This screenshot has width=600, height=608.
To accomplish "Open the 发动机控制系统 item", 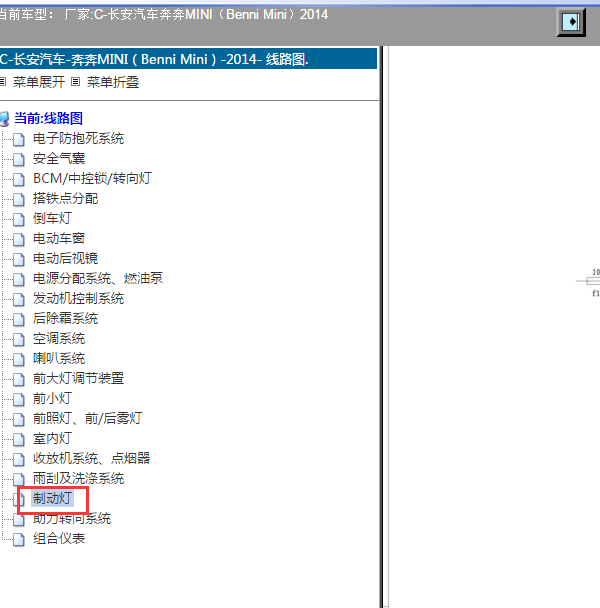I will (78, 299).
